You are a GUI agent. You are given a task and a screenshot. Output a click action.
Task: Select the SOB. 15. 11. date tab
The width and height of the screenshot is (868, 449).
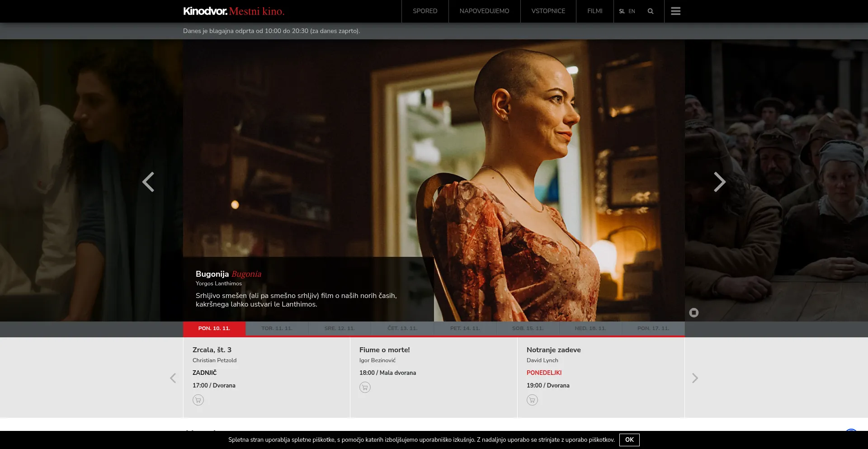pyautogui.click(x=528, y=328)
